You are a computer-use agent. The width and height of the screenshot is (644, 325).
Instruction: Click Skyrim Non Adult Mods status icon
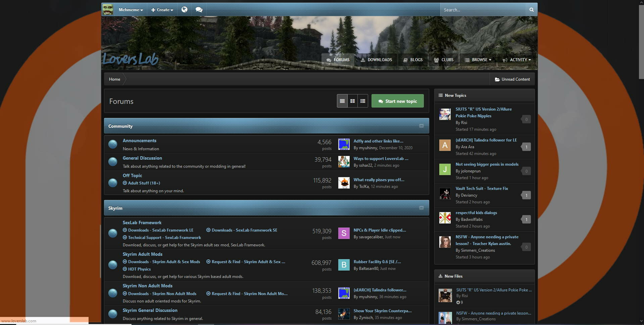pyautogui.click(x=113, y=293)
